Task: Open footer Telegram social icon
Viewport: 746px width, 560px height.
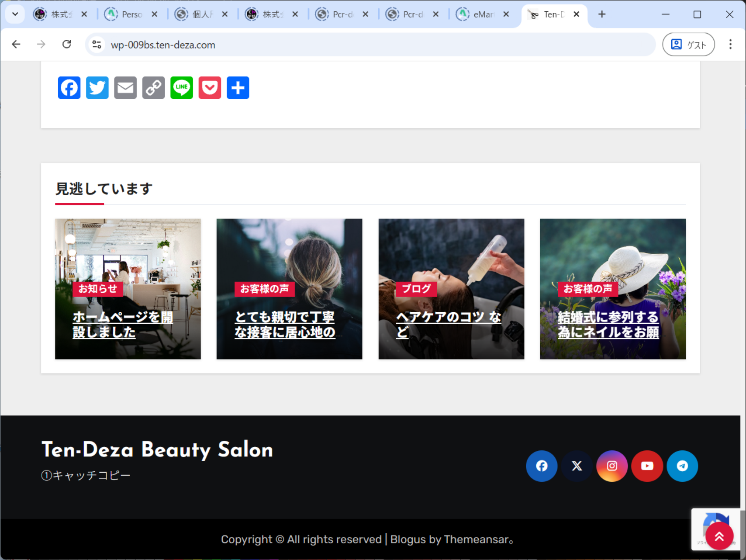Action: pyautogui.click(x=682, y=466)
